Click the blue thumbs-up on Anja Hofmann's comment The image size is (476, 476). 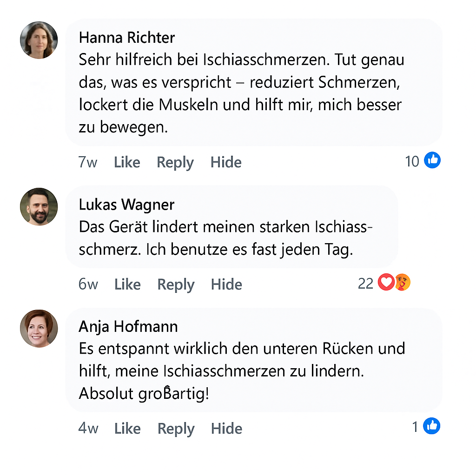click(432, 426)
